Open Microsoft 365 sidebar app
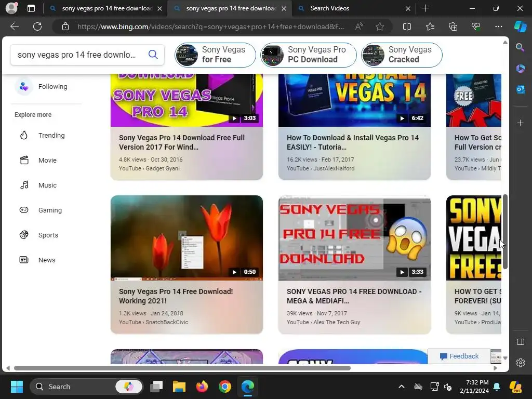This screenshot has height=399, width=532. click(520, 69)
